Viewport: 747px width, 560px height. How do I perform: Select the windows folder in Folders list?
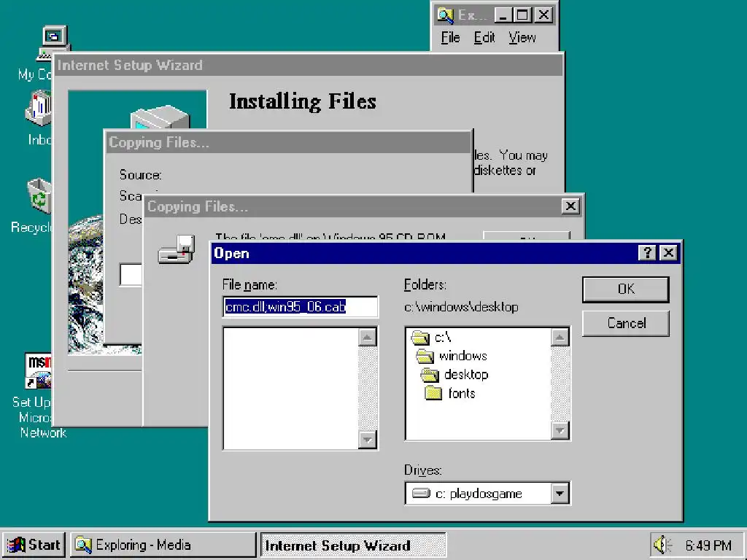[x=462, y=356]
